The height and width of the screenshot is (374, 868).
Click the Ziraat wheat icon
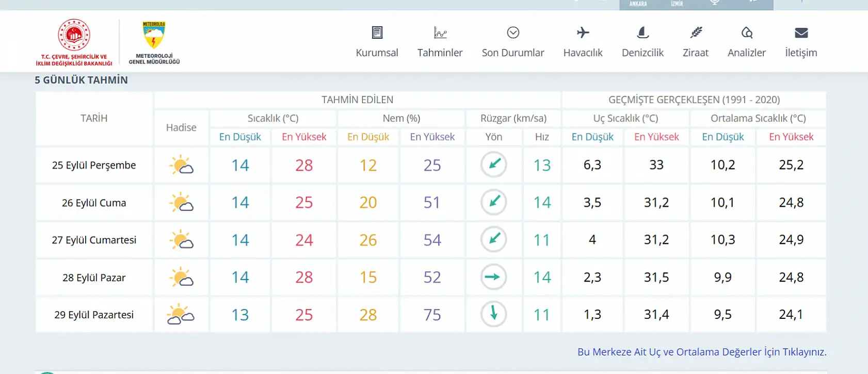coord(696,33)
